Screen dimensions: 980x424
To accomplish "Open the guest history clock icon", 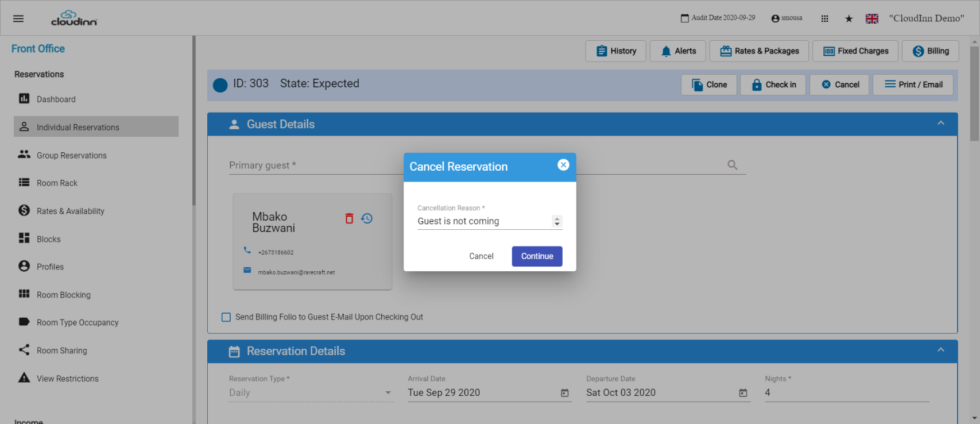I will click(367, 218).
